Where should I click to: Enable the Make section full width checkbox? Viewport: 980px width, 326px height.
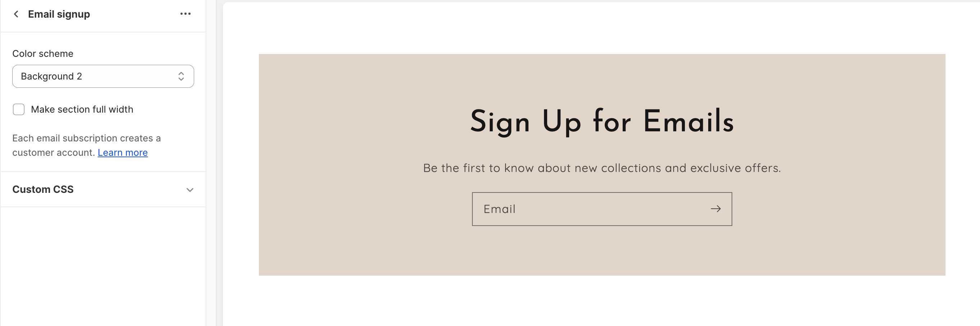tap(19, 109)
